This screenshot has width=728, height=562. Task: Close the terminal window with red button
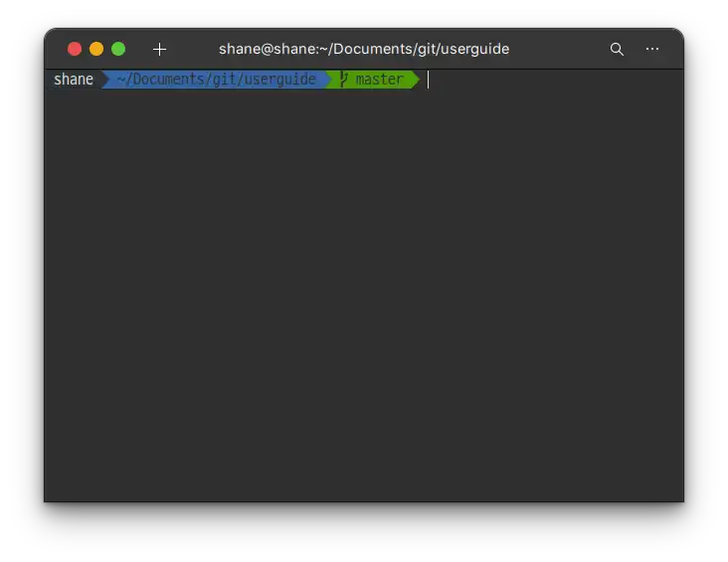click(75, 49)
